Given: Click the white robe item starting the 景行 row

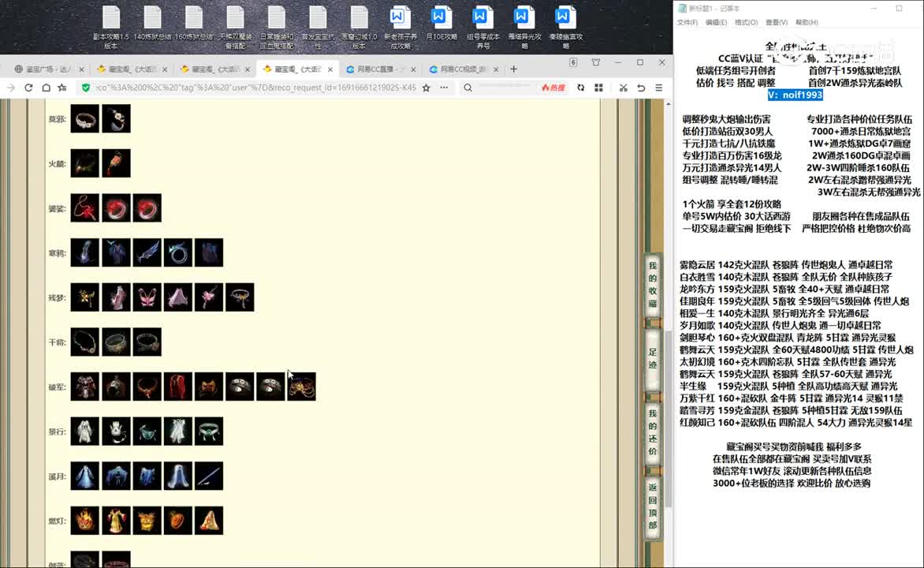Looking at the screenshot, I should (x=85, y=432).
